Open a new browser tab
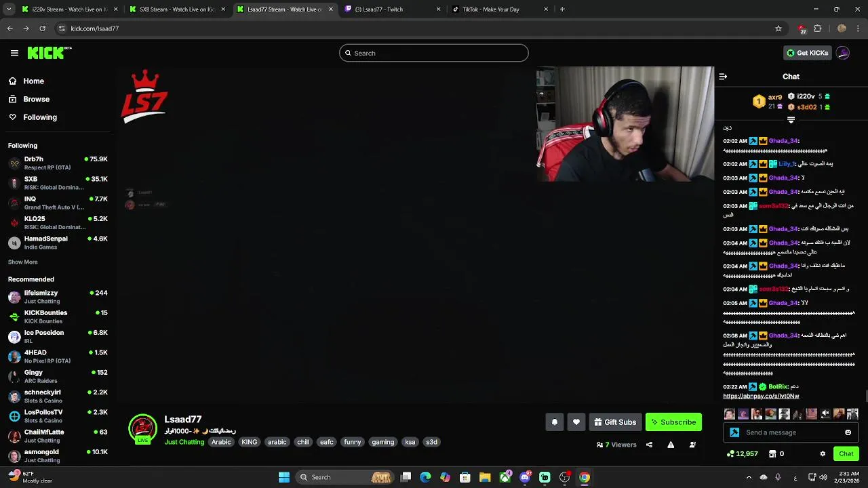868x488 pixels. pyautogui.click(x=562, y=9)
